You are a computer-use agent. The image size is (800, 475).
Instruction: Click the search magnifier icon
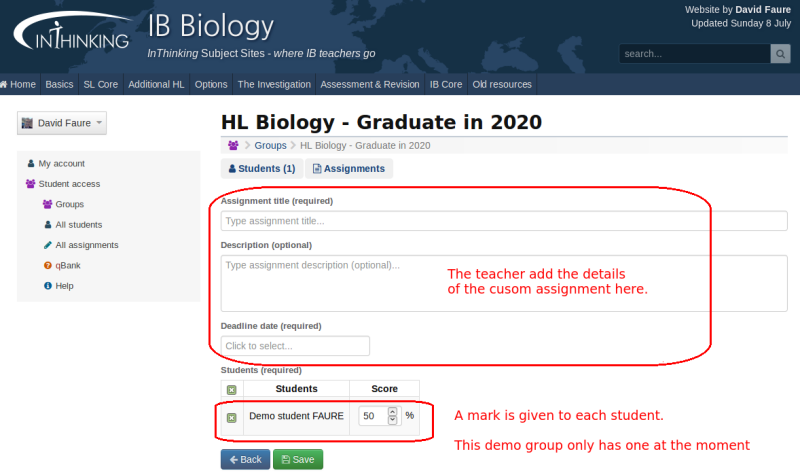[780, 54]
